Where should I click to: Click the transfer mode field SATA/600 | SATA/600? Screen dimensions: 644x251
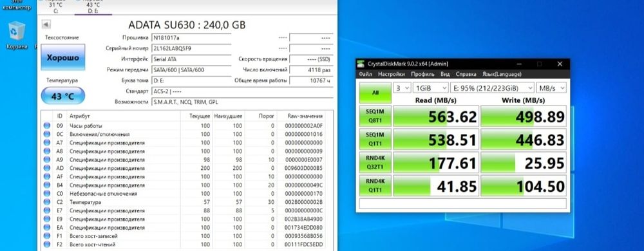tap(191, 70)
